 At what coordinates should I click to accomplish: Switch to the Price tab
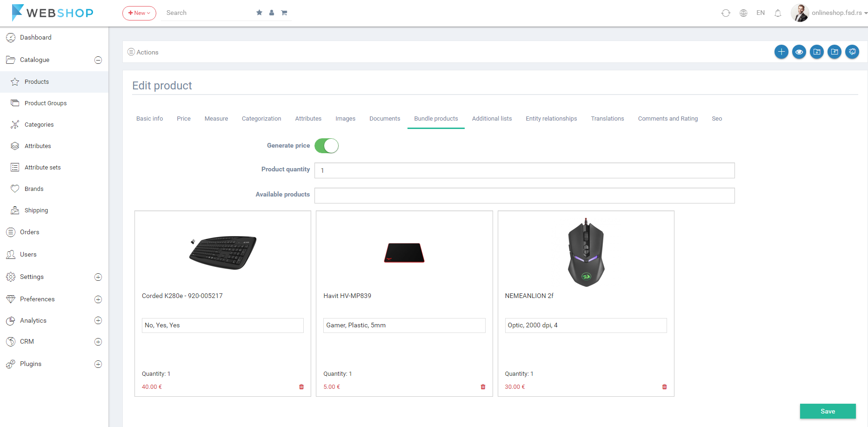(184, 119)
